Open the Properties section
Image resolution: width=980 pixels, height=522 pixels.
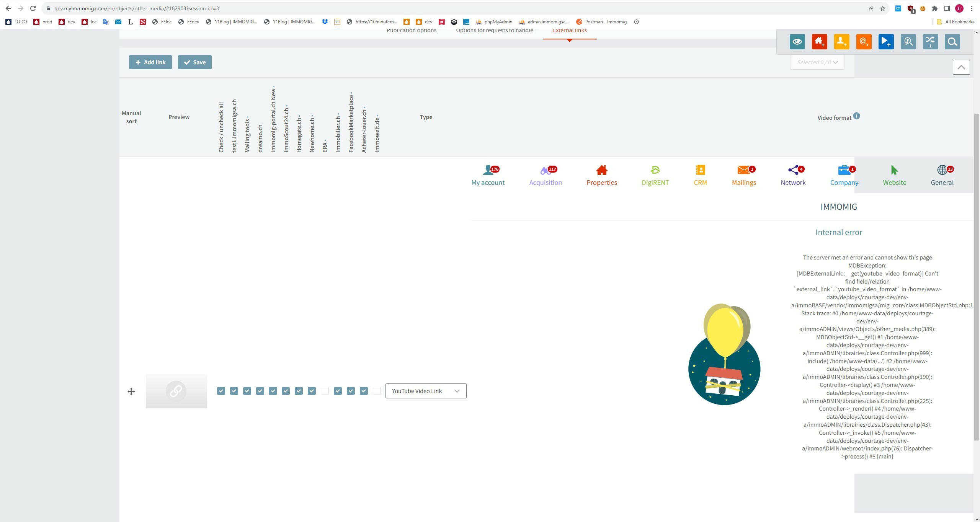[x=602, y=175]
